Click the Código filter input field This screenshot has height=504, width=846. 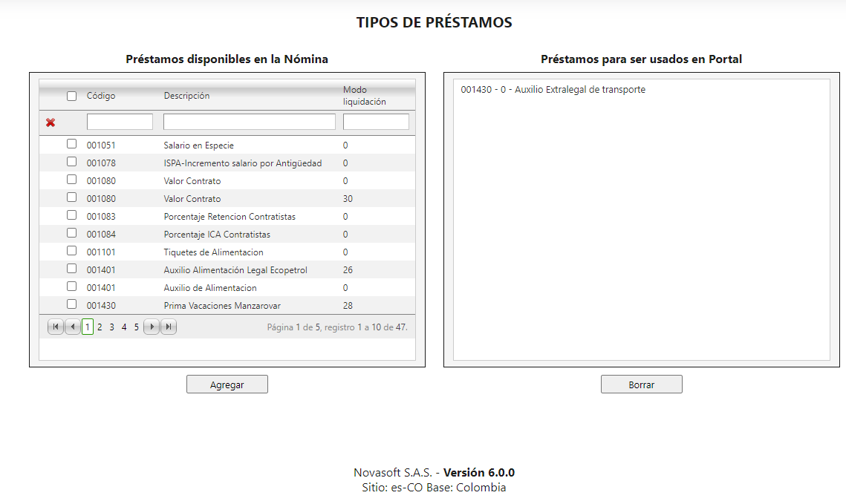pos(120,121)
